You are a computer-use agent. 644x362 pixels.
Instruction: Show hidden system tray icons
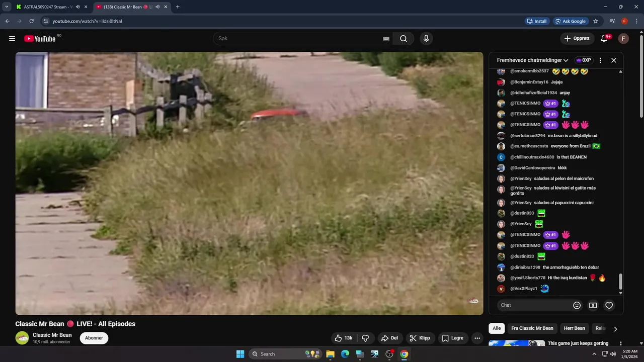pos(594,354)
